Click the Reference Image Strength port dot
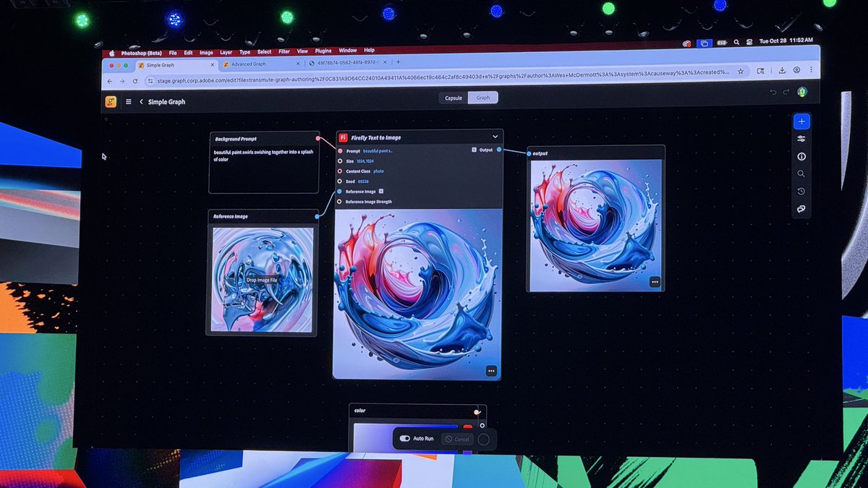The width and height of the screenshot is (868, 488). coord(339,202)
